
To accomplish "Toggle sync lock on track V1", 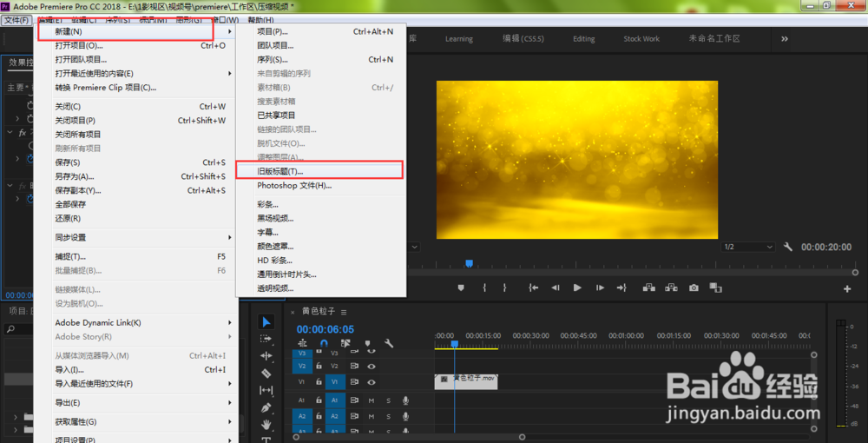I will [x=354, y=382].
